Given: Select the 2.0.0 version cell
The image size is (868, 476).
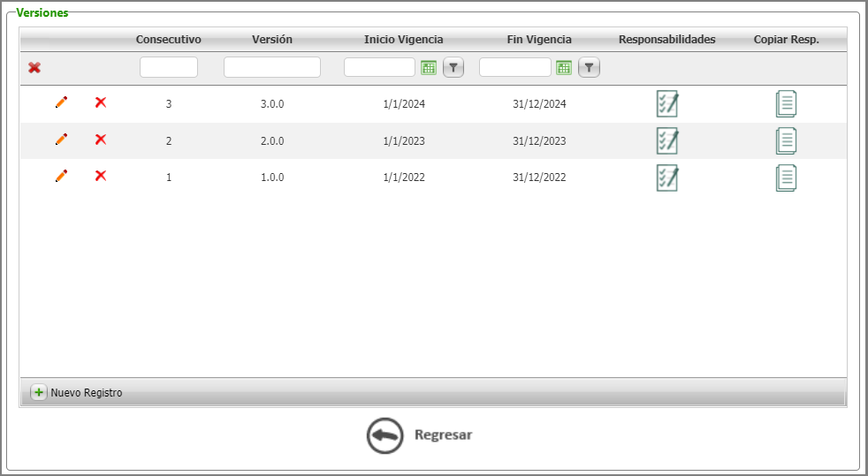Looking at the screenshot, I should point(272,141).
